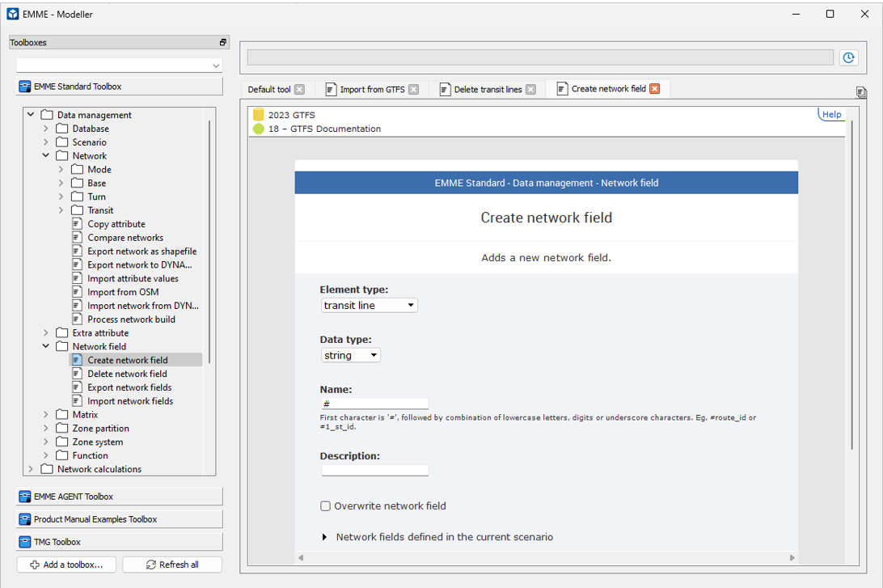The height and width of the screenshot is (588, 883).
Task: Select Export network to DYNA... tool
Action: point(140,264)
